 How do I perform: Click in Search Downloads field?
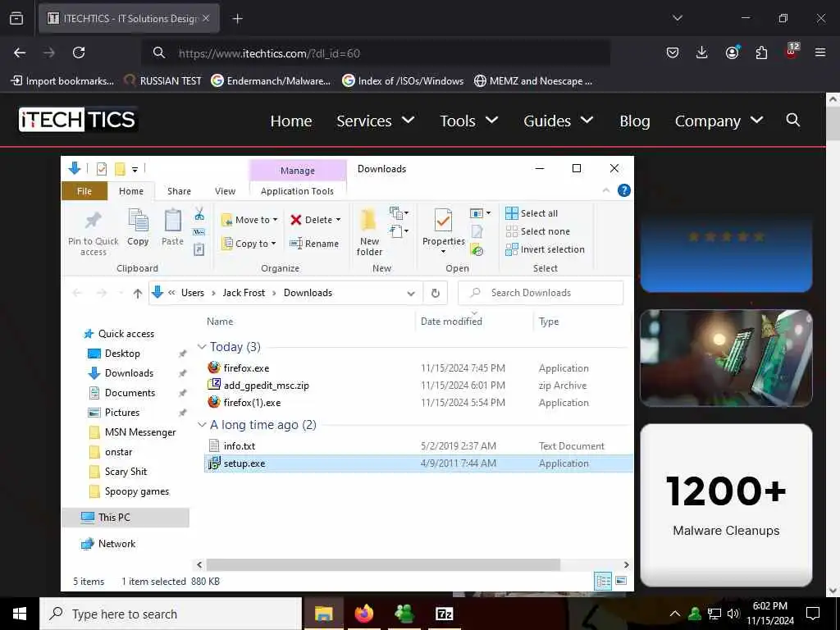pos(541,293)
